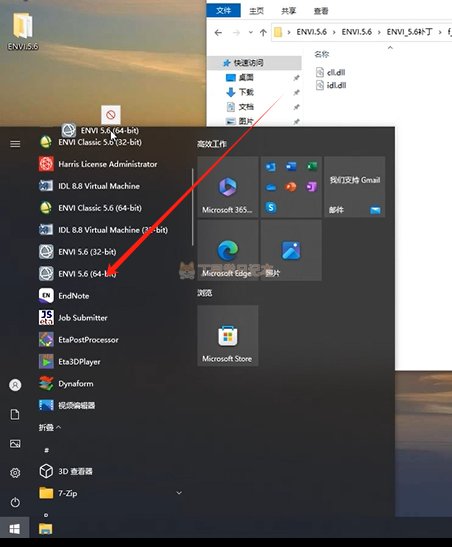Open the ENVI.5.6 desktop folder
Viewport: 452px width, 547px height.
[23, 31]
